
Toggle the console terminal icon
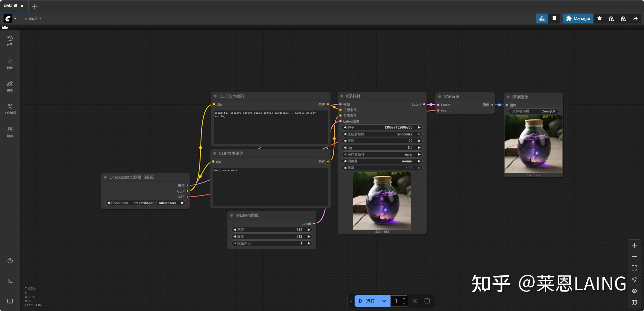pyautogui.click(x=10, y=281)
